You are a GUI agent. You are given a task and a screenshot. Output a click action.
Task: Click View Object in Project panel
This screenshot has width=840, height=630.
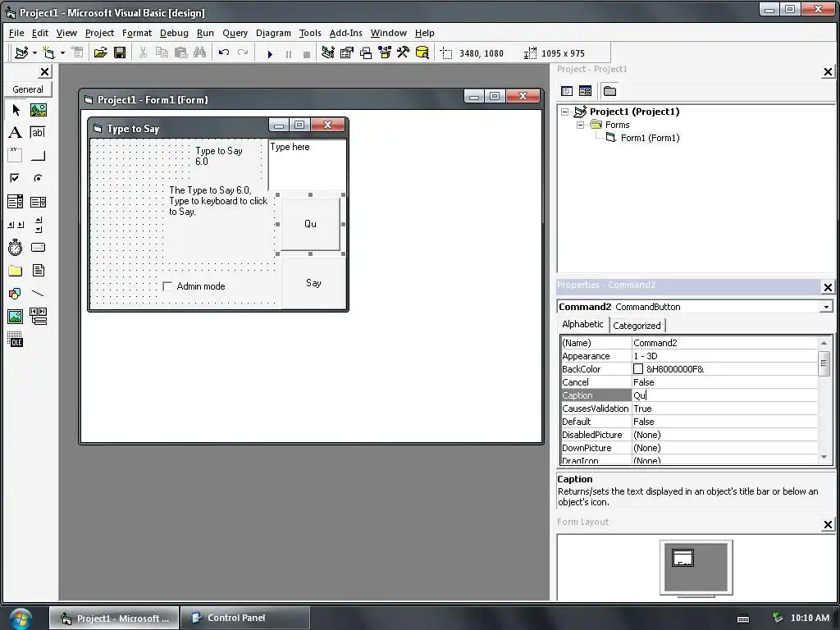pos(586,91)
